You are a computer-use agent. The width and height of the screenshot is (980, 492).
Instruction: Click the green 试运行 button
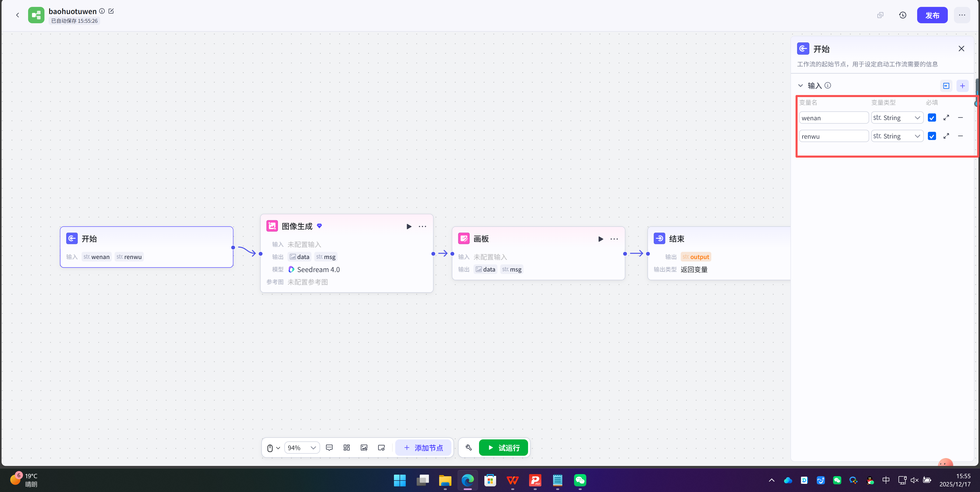pyautogui.click(x=503, y=448)
